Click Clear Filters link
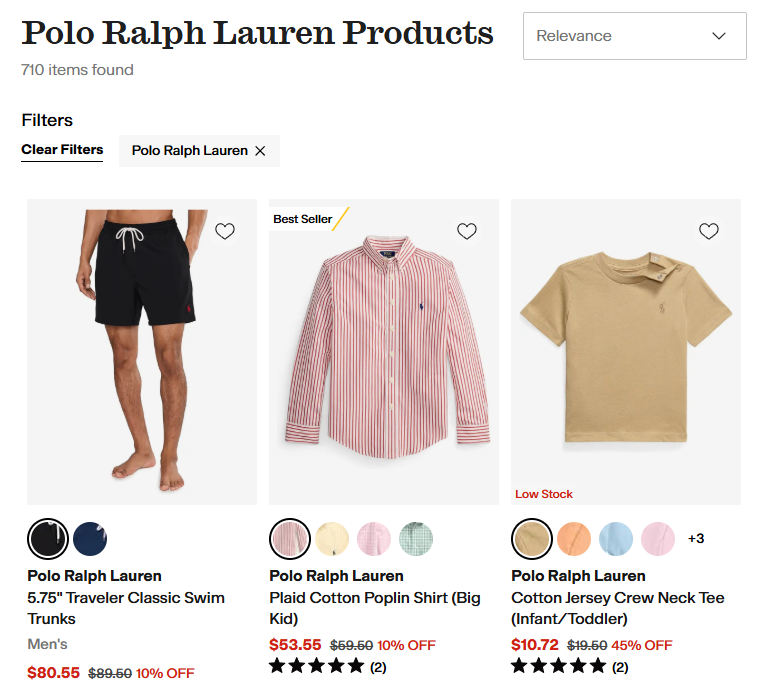This screenshot has height=690, width=760. point(62,150)
